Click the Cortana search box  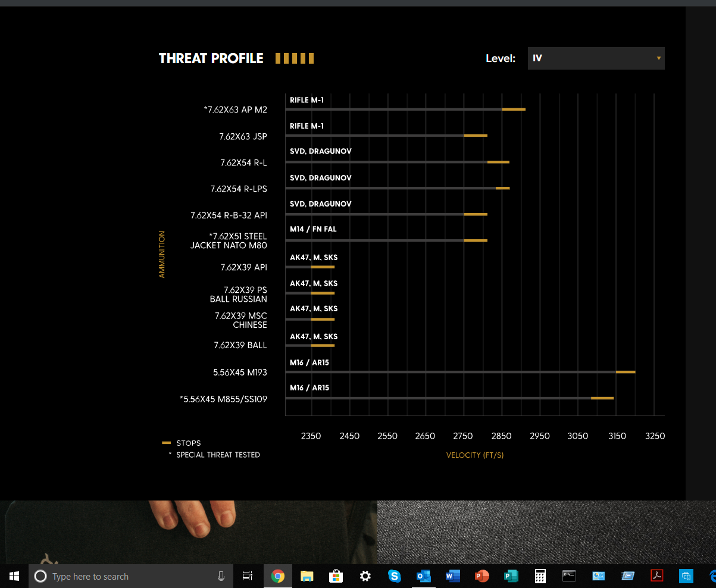point(119,576)
